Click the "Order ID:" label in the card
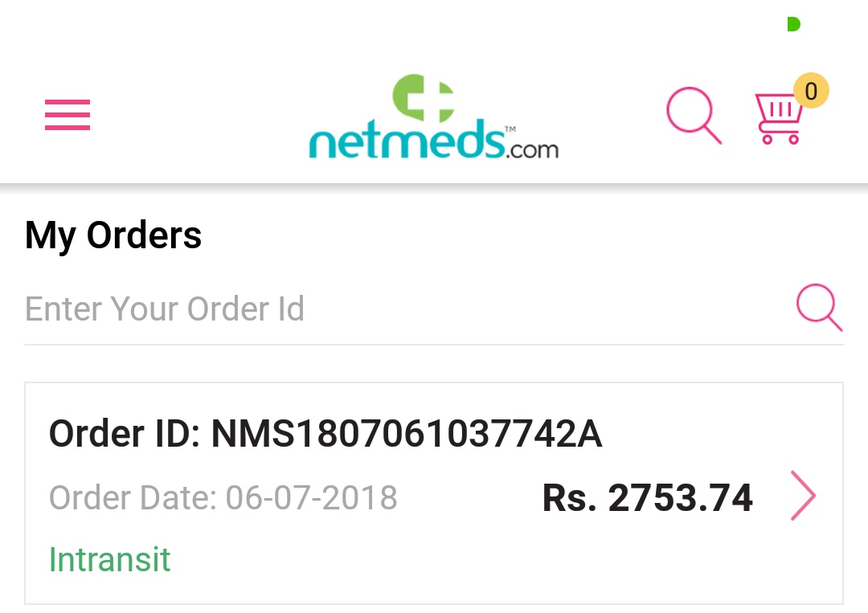 [125, 435]
